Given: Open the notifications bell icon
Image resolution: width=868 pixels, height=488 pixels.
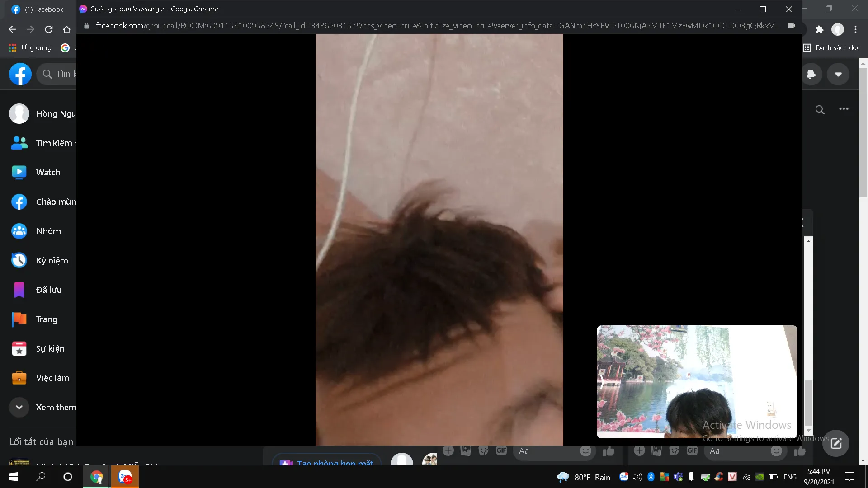Looking at the screenshot, I should coord(811,74).
